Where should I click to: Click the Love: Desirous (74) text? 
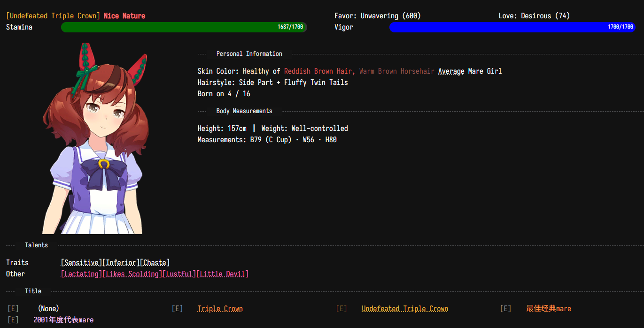pyautogui.click(x=534, y=16)
